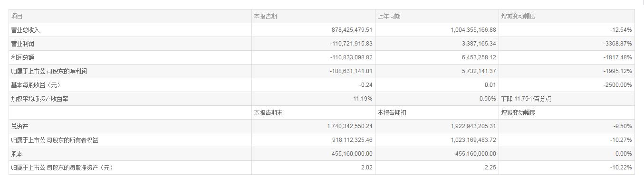This screenshot has width=644, height=177.
Task: Select the value 1,922,943,205.31
Action: coord(473,126)
